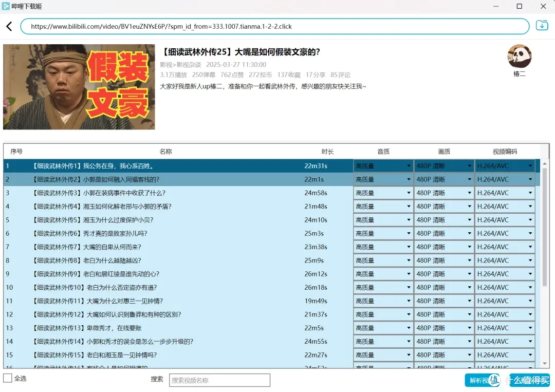
Task: Open the codec dropdown for row 14
Action: (x=505, y=342)
